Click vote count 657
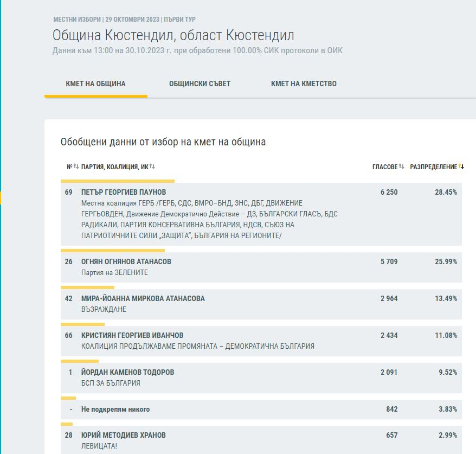This screenshot has width=476, height=454. point(391,435)
